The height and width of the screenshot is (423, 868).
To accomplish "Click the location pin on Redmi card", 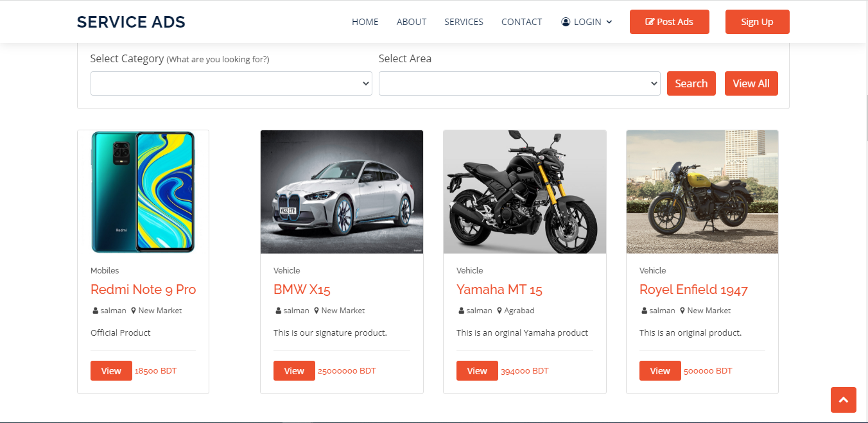I will [134, 311].
